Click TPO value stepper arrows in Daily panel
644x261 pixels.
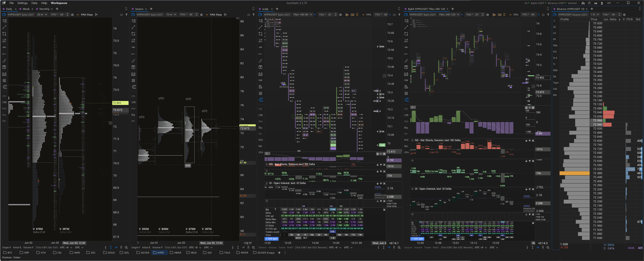click(x=67, y=14)
